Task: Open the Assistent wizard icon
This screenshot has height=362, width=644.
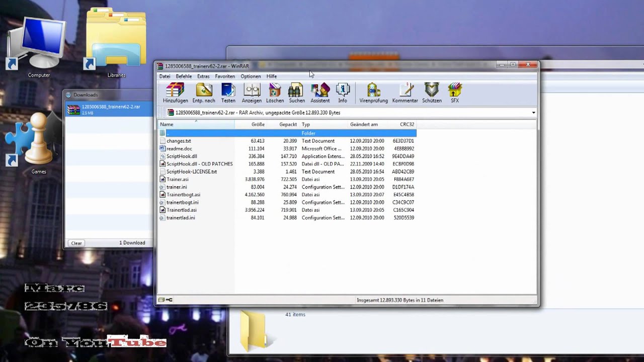Action: click(320, 93)
